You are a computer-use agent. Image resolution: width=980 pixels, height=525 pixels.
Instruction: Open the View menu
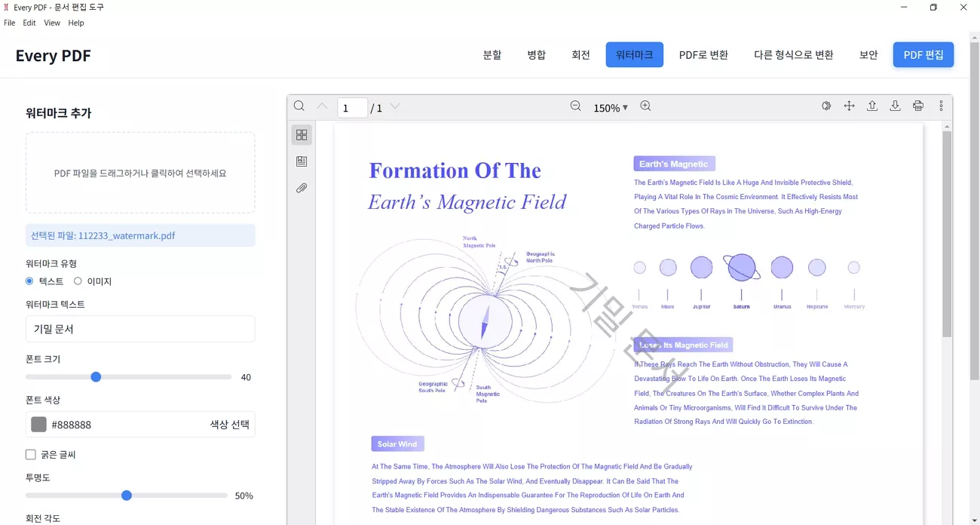click(52, 23)
